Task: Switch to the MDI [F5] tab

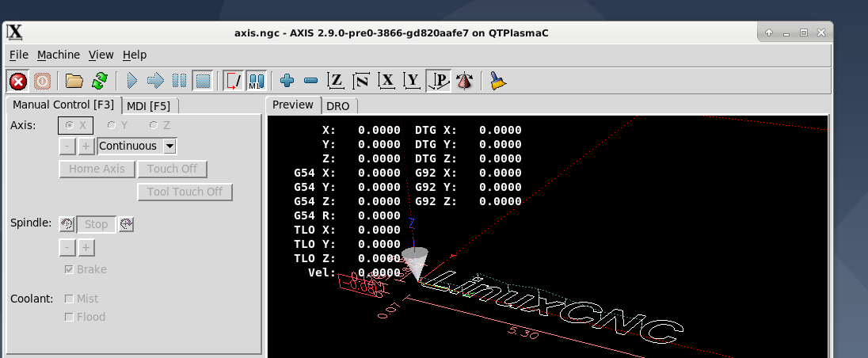Action: click(x=149, y=106)
